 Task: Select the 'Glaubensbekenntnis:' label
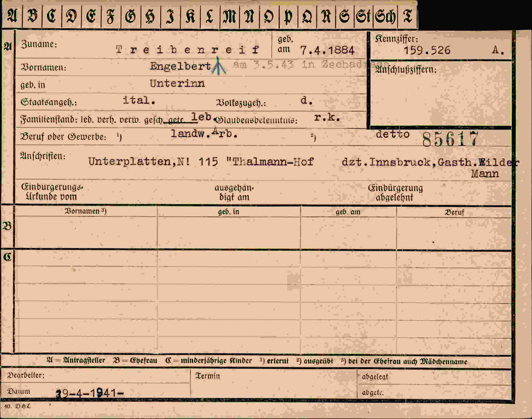click(256, 120)
